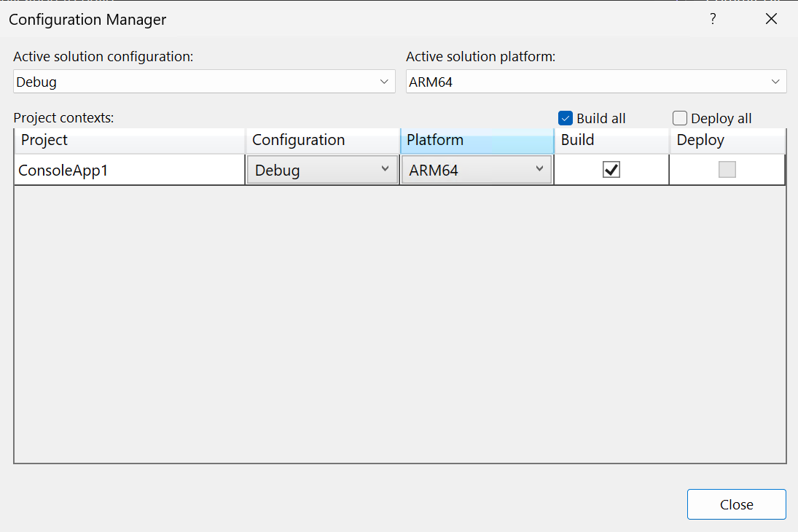The height and width of the screenshot is (532, 798).
Task: Open Active solution configuration dropdown
Action: pyautogui.click(x=204, y=82)
